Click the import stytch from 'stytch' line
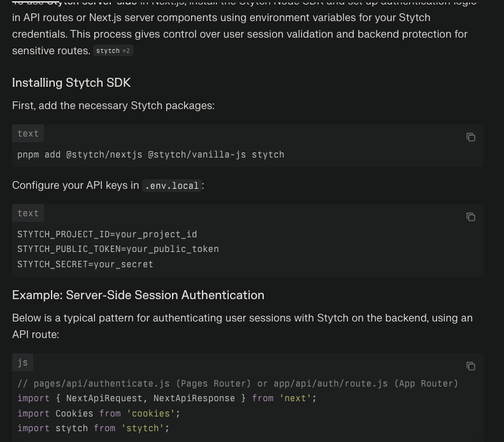Screen dimensions: 504x442 point(93,428)
